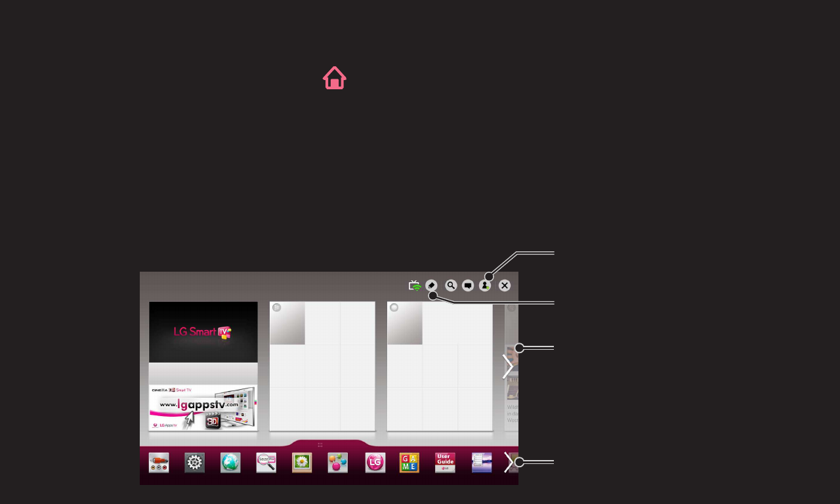The width and height of the screenshot is (840, 504).
Task: Open the Game app icon
Action: 409,462
